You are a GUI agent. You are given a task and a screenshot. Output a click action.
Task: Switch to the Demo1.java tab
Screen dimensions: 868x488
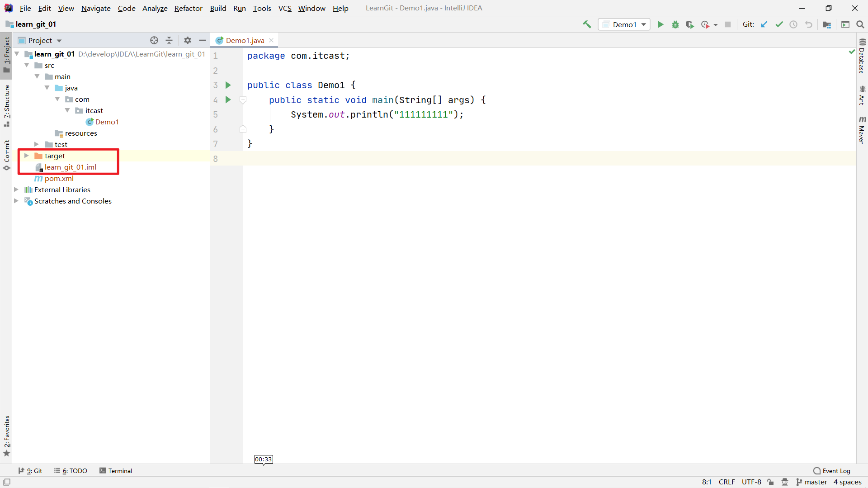pyautogui.click(x=245, y=40)
